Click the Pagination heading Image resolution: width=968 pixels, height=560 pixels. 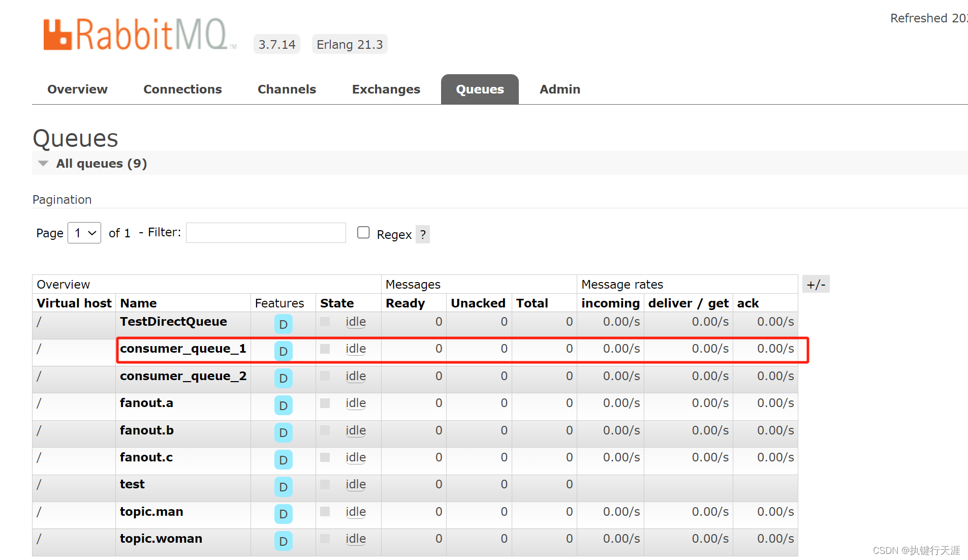pyautogui.click(x=62, y=200)
